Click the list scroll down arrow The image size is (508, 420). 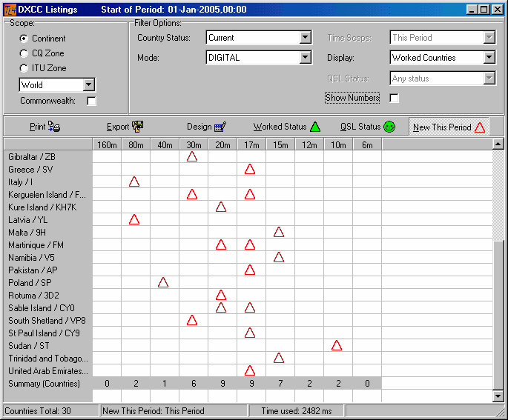click(498, 396)
